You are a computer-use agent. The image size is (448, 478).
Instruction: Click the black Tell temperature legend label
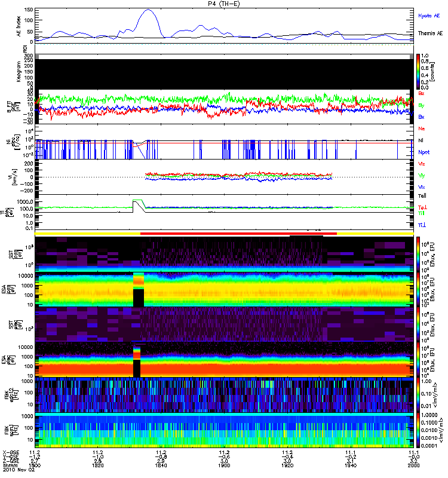coord(422,196)
